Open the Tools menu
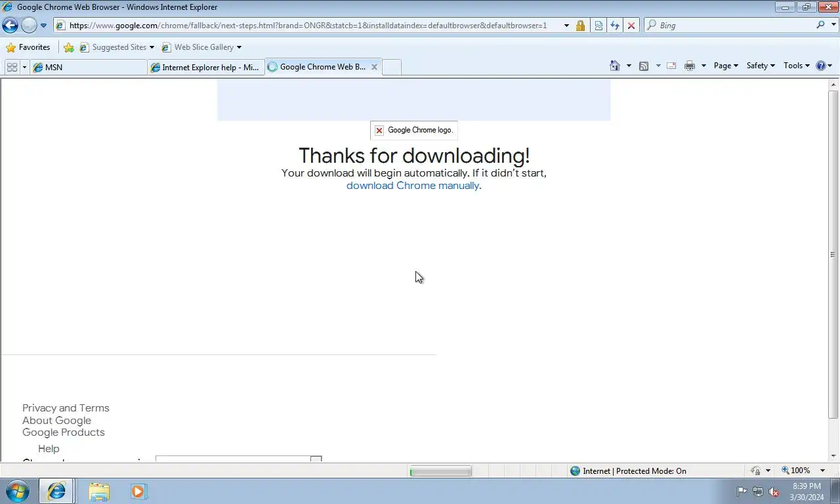This screenshot has width=840, height=504. (x=797, y=66)
